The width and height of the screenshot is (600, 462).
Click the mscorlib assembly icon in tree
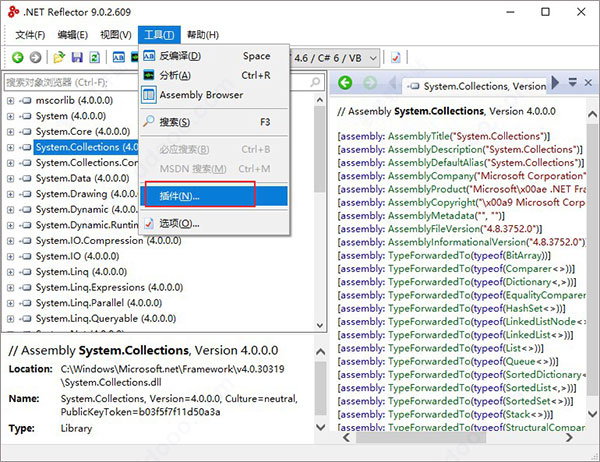[x=25, y=101]
